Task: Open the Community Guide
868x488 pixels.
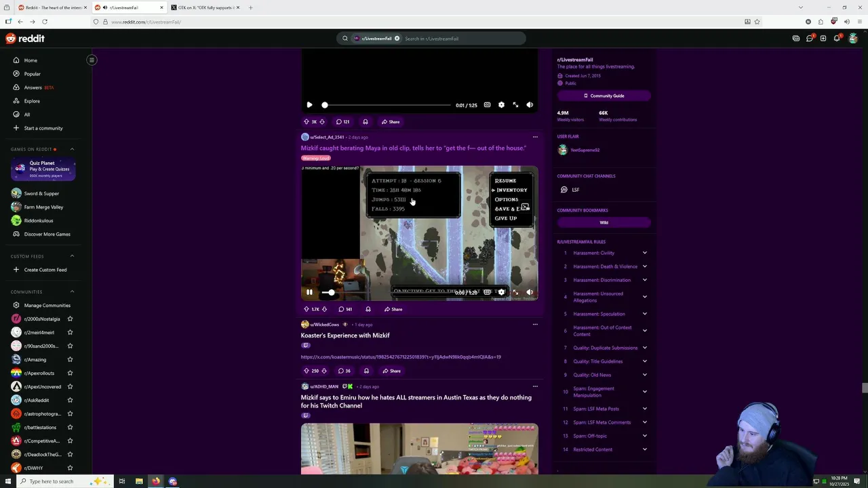Action: [604, 96]
